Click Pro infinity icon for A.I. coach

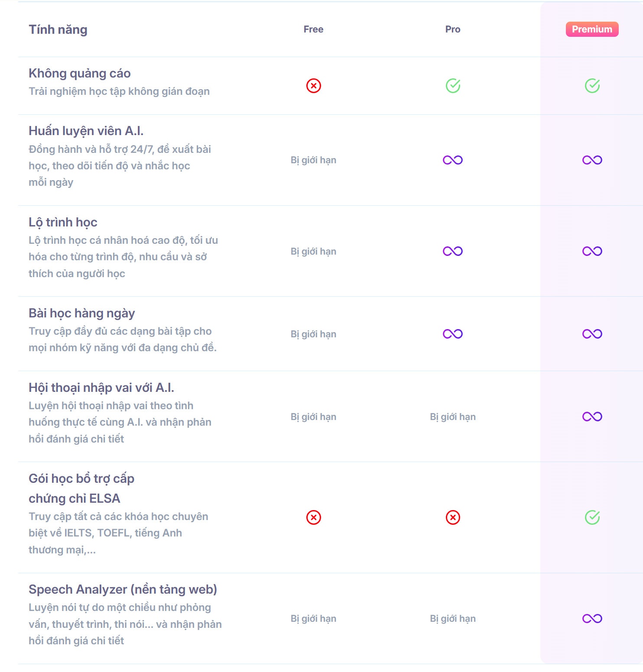tap(453, 160)
